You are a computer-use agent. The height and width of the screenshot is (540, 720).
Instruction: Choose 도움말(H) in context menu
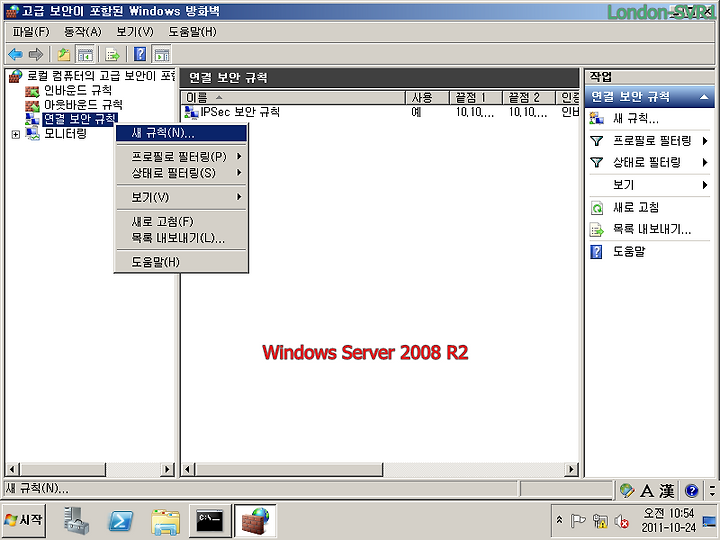(181, 262)
